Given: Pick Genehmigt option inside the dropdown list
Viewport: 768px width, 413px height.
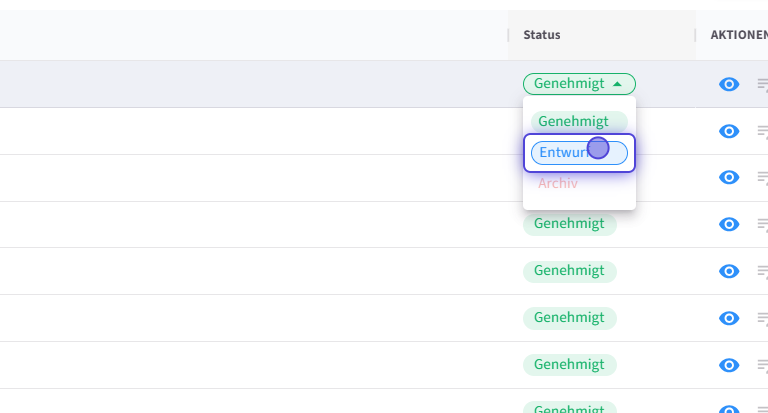Looking at the screenshot, I should [573, 121].
